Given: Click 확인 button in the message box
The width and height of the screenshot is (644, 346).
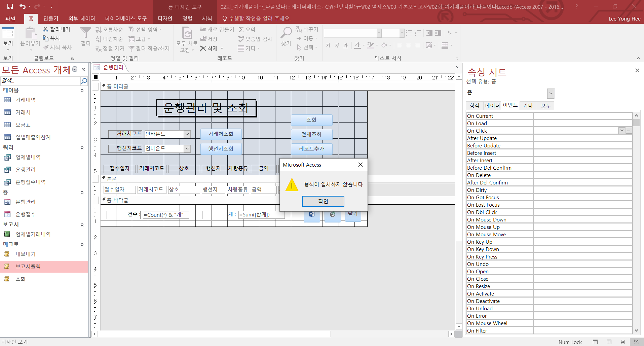Looking at the screenshot, I should tap(323, 201).
